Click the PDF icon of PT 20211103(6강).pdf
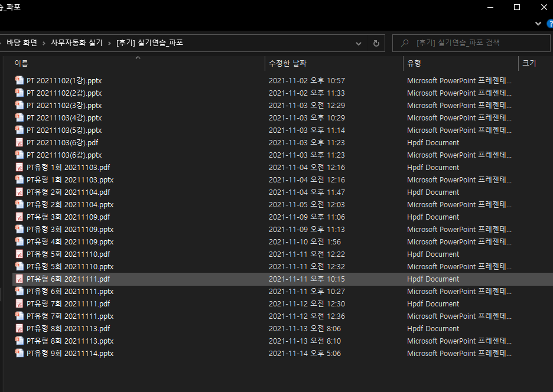This screenshot has height=392, width=553. click(19, 143)
